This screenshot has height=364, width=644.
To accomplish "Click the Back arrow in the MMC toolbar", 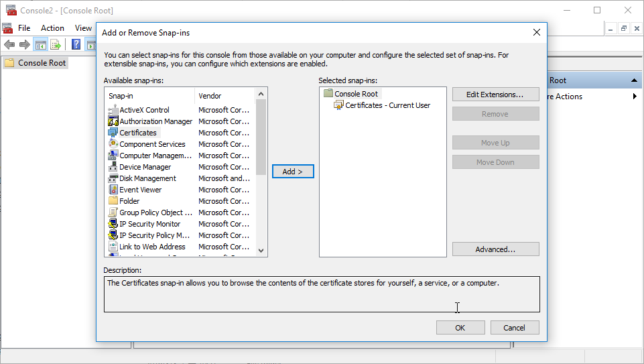I will 9,44.
